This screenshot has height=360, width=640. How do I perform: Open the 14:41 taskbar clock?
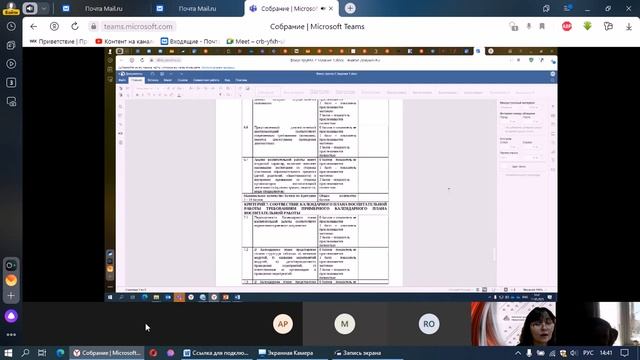(606, 353)
